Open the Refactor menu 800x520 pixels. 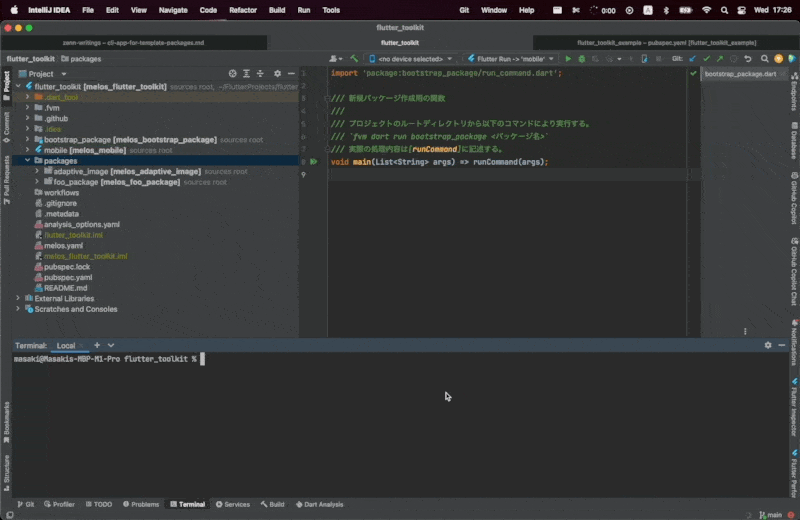243,10
